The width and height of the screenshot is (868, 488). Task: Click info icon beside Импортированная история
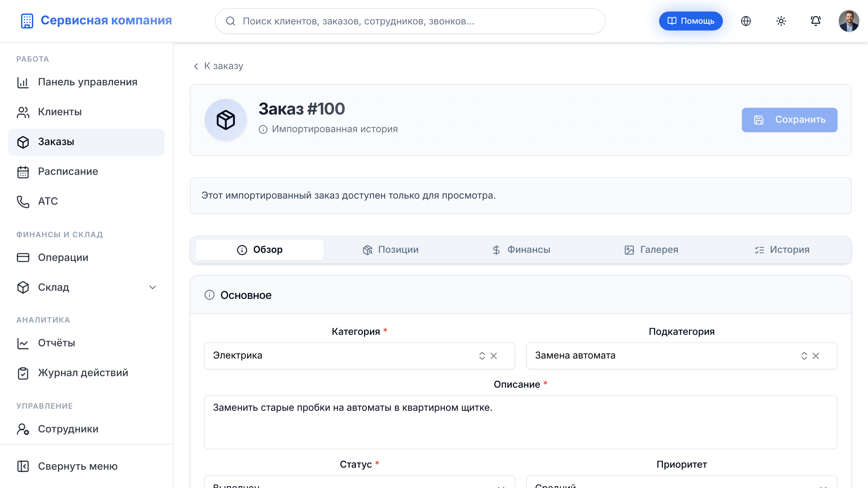click(x=263, y=129)
